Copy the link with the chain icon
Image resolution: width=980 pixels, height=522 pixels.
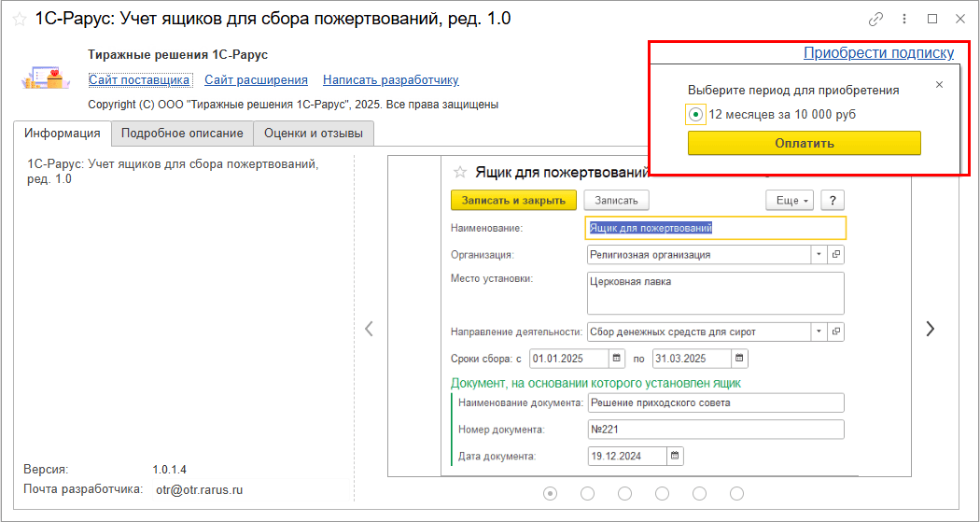point(876,20)
